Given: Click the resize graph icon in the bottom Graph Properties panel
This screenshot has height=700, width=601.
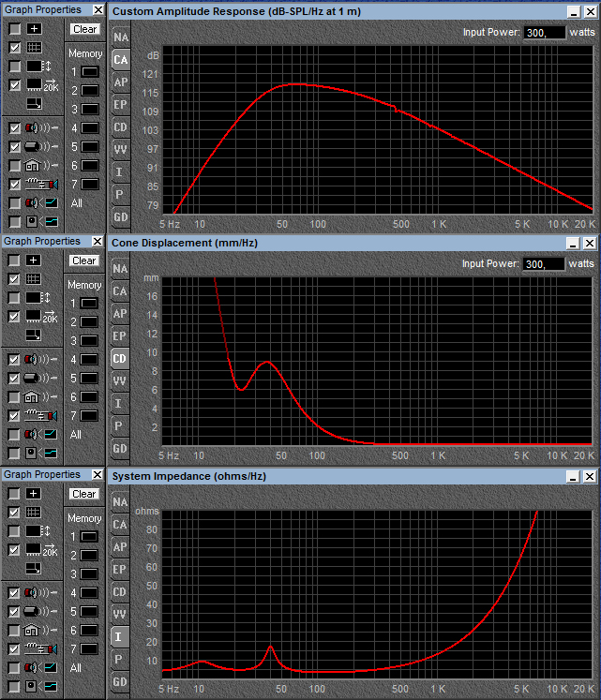Looking at the screenshot, I should 33,568.
